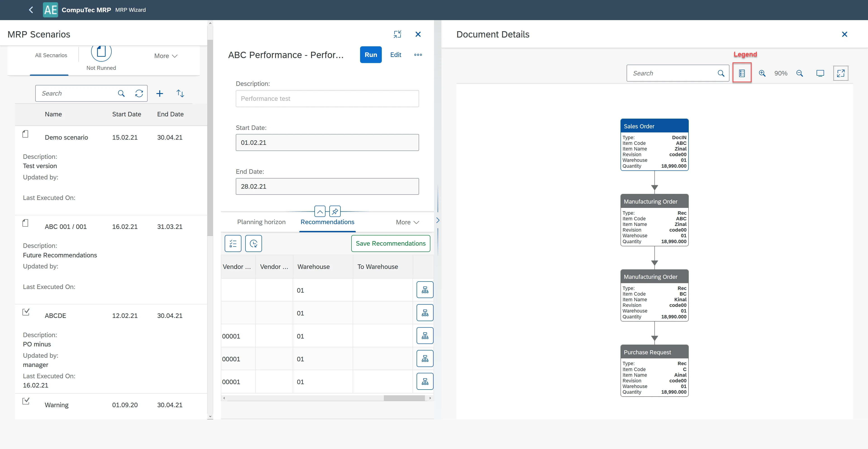Open pegging diagram for first recommendation row
The height and width of the screenshot is (449, 868).
pyautogui.click(x=425, y=290)
